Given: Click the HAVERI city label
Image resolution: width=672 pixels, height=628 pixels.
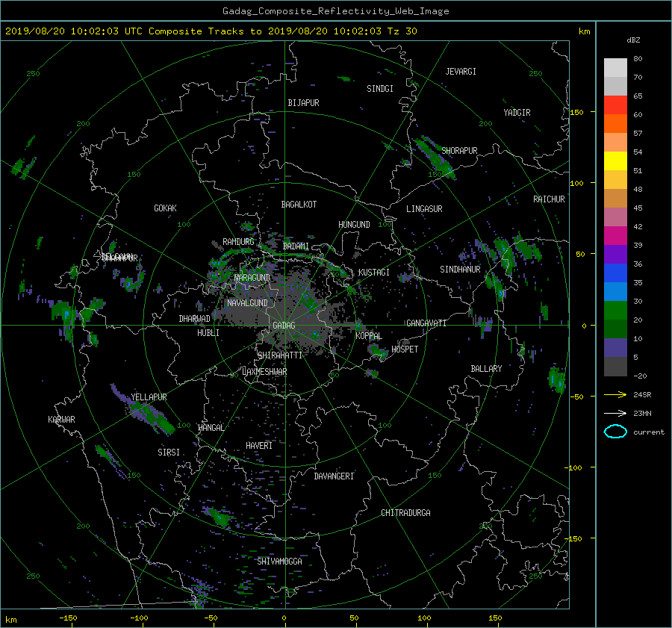Looking at the screenshot, I should [x=259, y=446].
